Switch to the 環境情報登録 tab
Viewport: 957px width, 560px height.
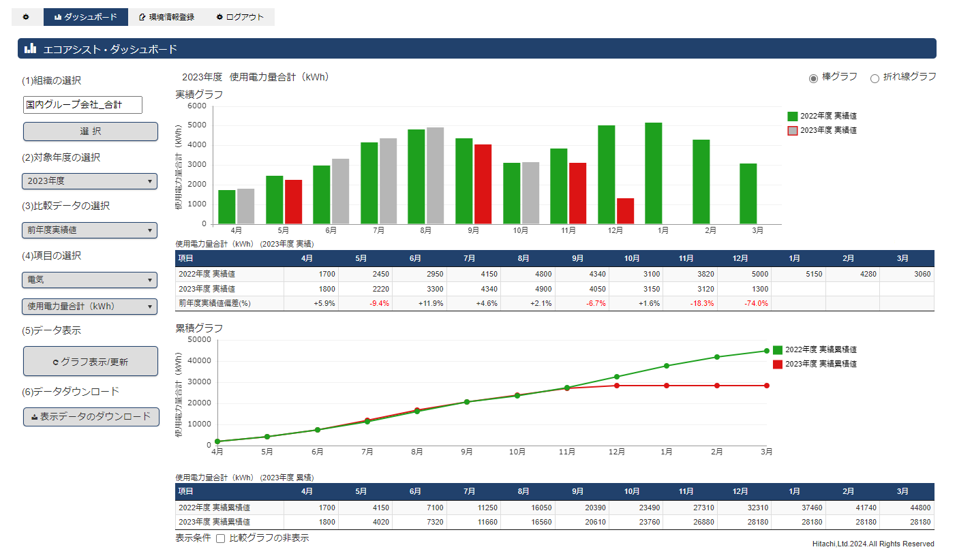coord(166,17)
